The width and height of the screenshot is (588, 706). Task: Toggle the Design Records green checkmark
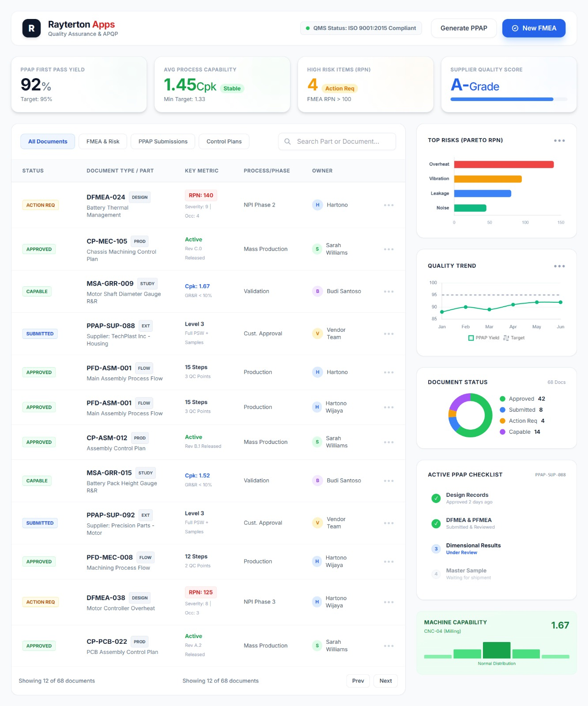436,498
